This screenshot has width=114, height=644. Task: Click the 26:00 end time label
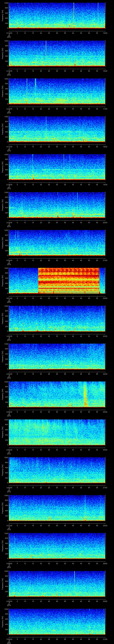coord(105,450)
